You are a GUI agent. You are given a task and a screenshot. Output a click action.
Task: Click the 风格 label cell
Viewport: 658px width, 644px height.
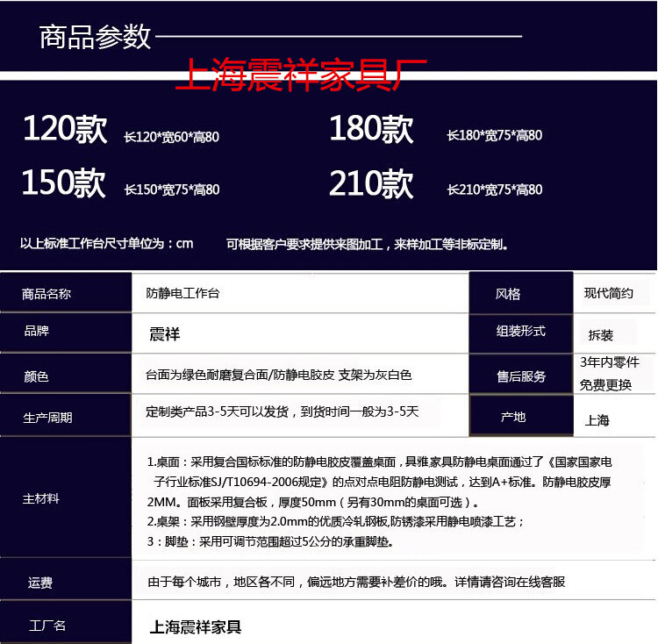508,294
